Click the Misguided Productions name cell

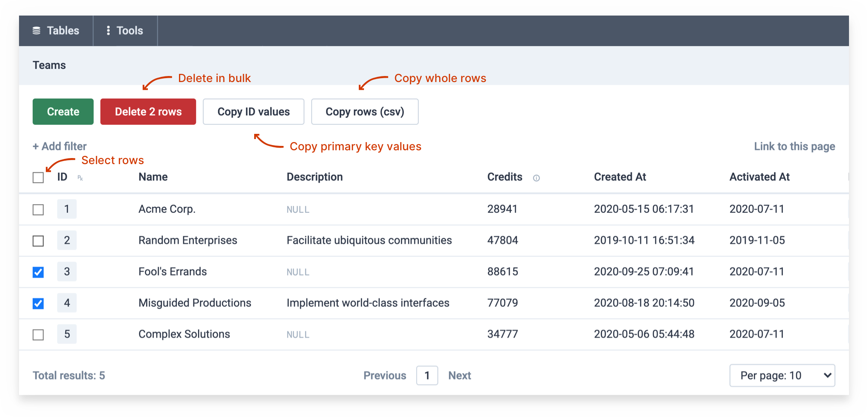tap(195, 303)
